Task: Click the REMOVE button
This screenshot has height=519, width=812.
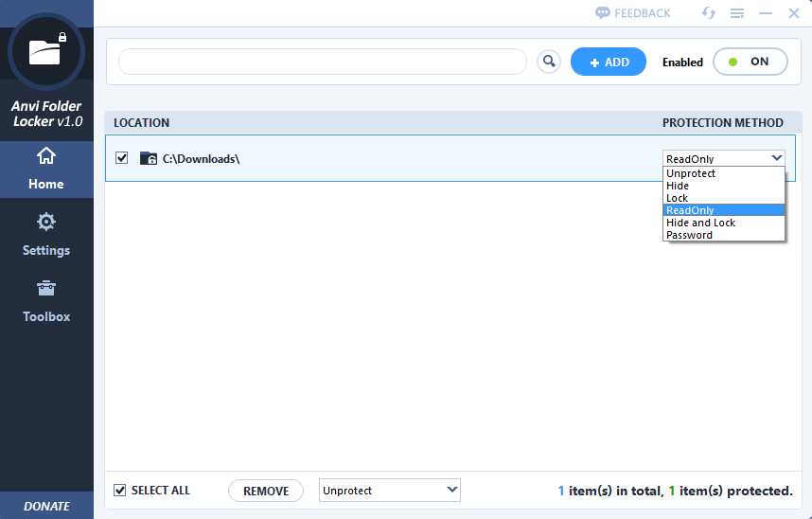Action: tap(266, 491)
